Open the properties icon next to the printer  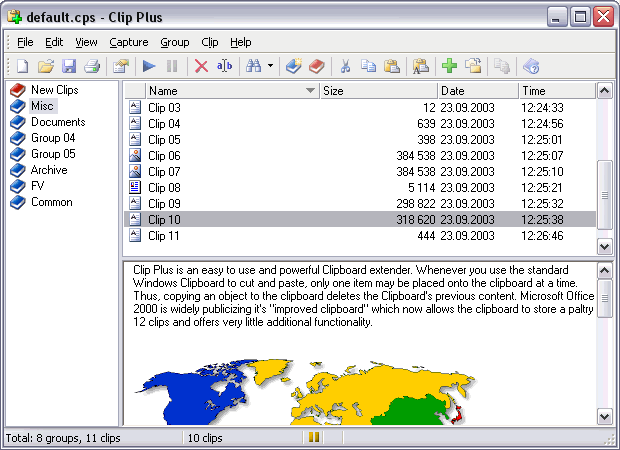(121, 66)
